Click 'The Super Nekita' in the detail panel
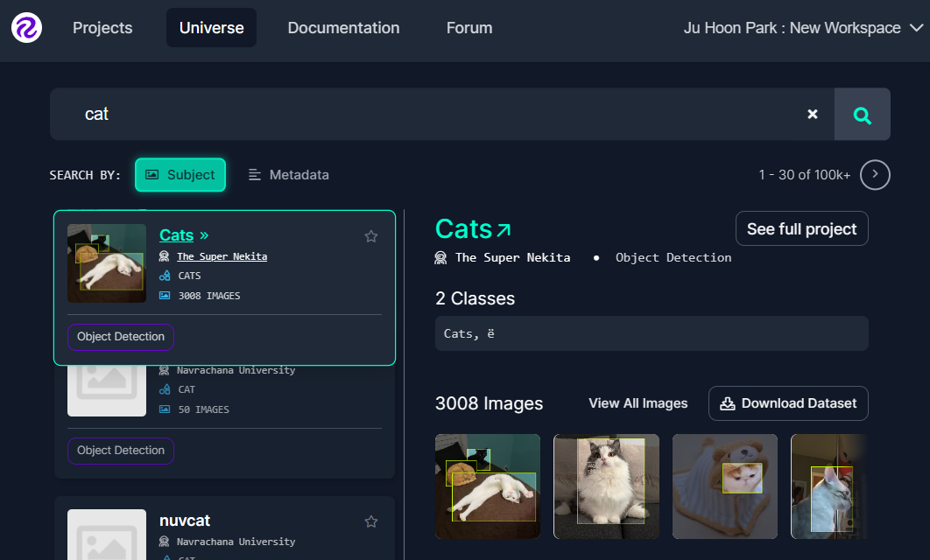The image size is (930, 560). 512,258
